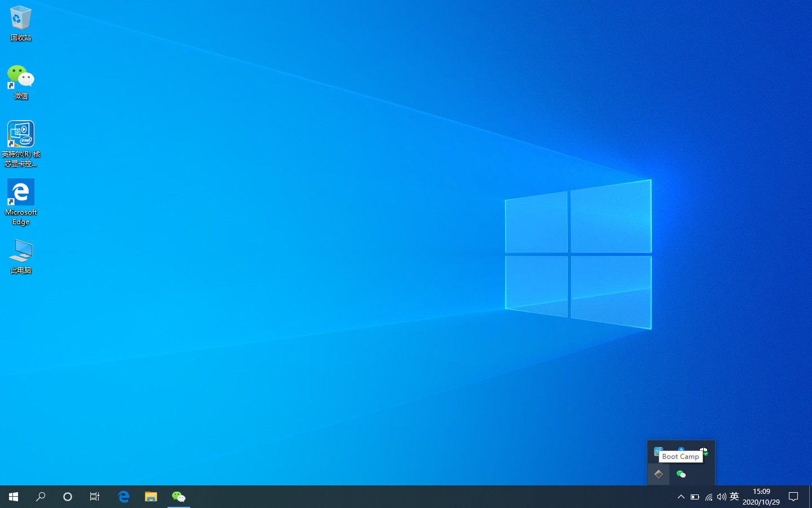This screenshot has height=508, width=812.
Task: Activate the Cortana circle on the taskbar
Action: (x=67, y=497)
